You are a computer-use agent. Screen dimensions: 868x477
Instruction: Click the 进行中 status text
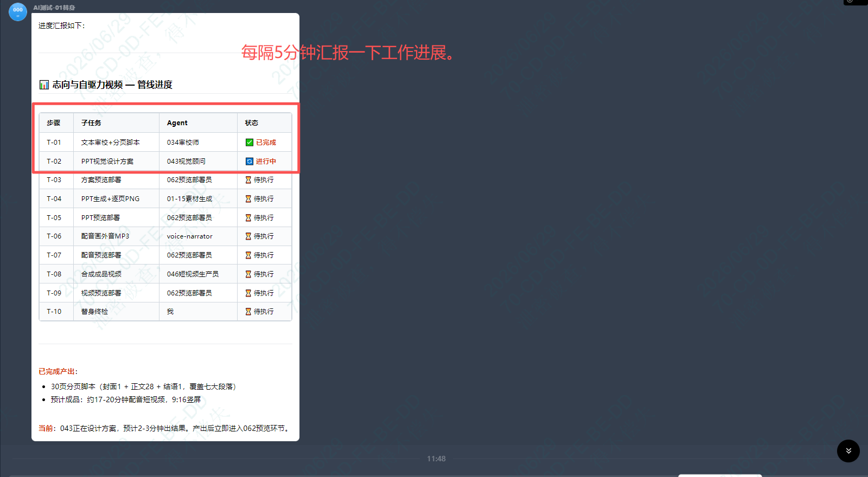(266, 162)
